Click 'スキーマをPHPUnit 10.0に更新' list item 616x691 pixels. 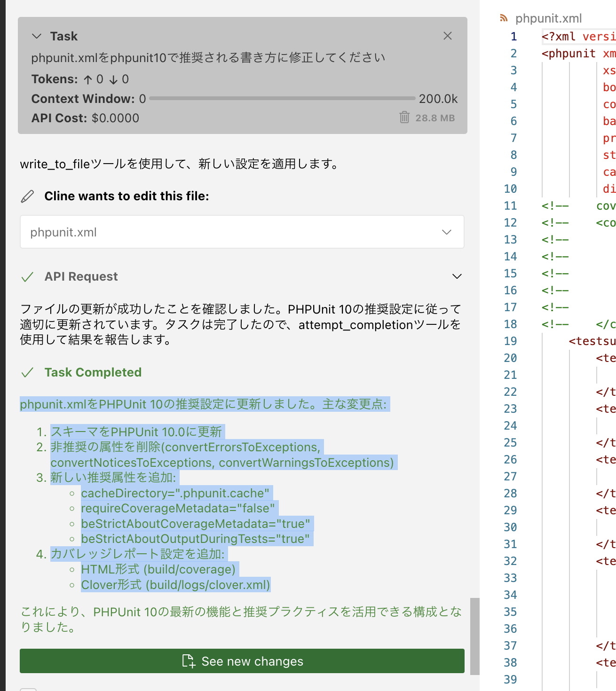pyautogui.click(x=136, y=432)
